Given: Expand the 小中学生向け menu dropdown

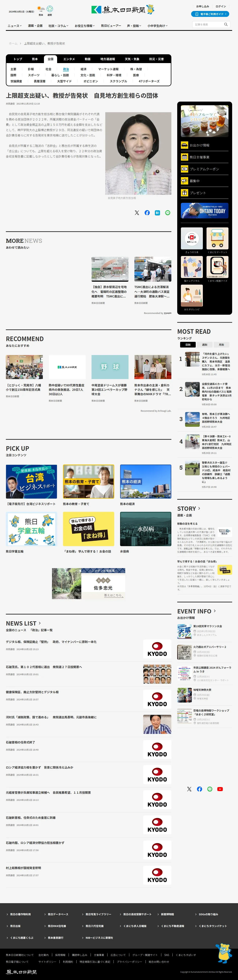Looking at the screenshot, I should [157, 25].
